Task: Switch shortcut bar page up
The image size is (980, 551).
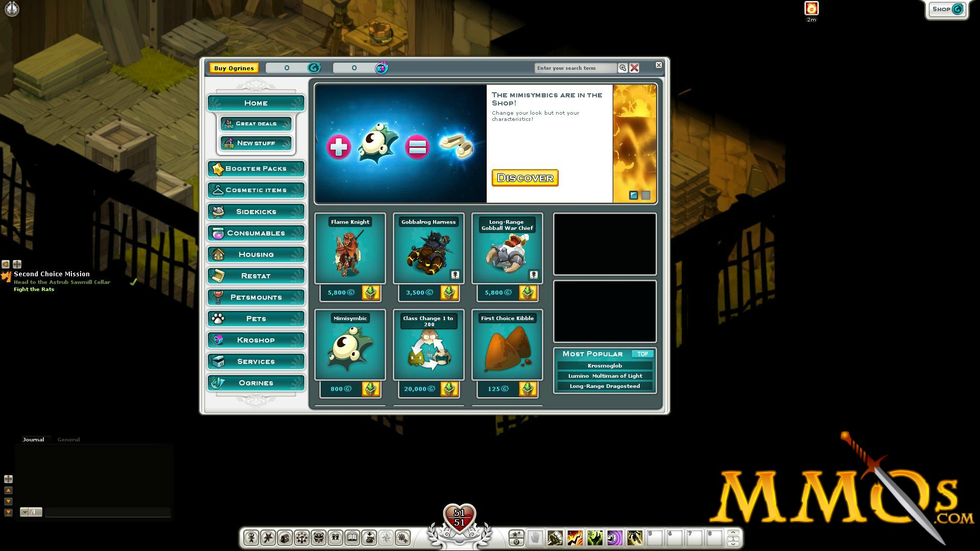Action: 733,533
